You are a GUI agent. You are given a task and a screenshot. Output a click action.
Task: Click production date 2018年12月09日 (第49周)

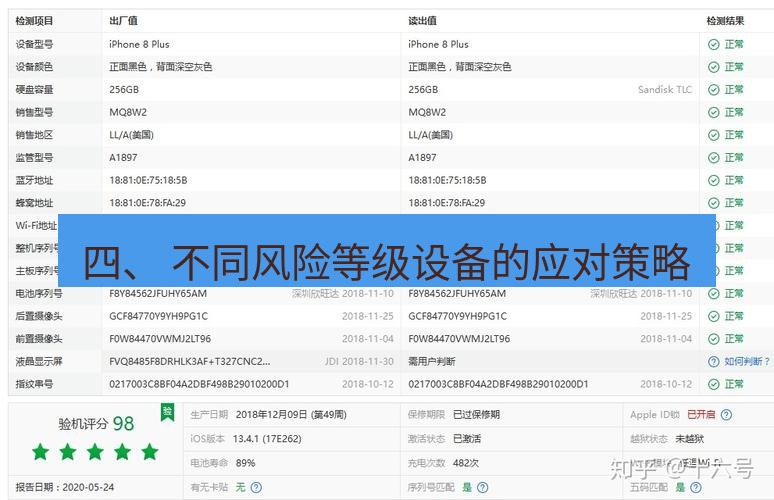pyautogui.click(x=291, y=415)
